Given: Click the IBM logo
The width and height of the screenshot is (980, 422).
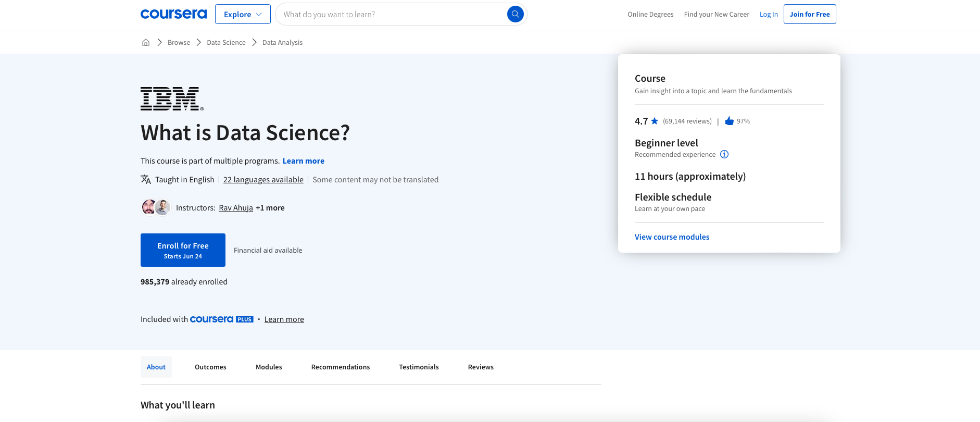Looking at the screenshot, I should point(172,98).
